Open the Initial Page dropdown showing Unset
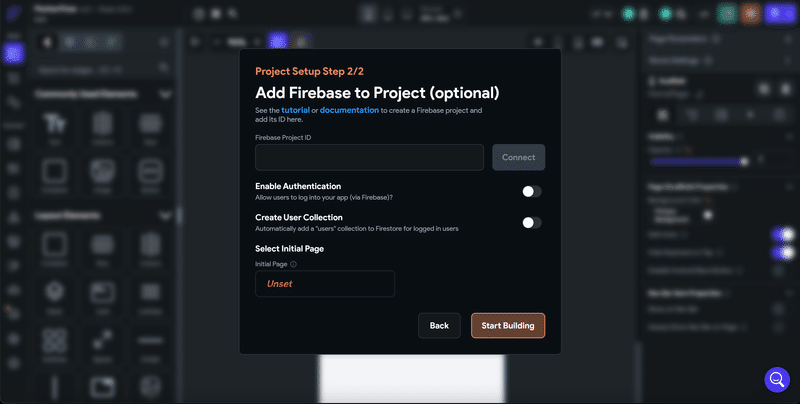Viewport: 800px width, 404px height. pos(325,284)
